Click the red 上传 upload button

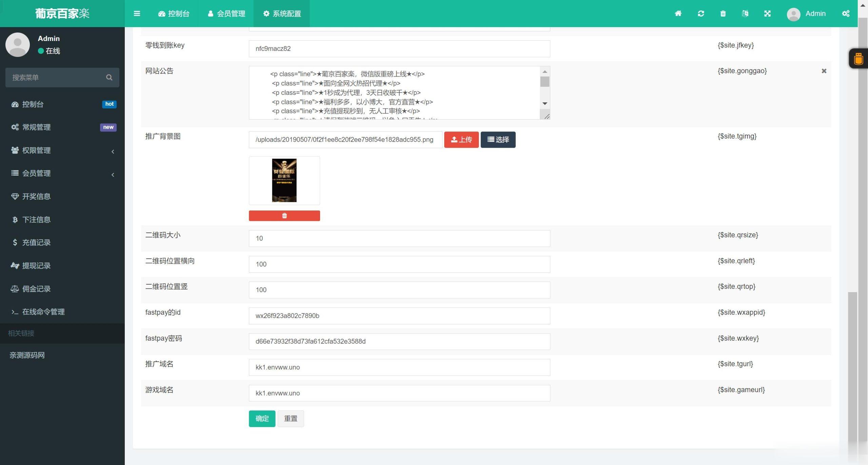tap(461, 140)
